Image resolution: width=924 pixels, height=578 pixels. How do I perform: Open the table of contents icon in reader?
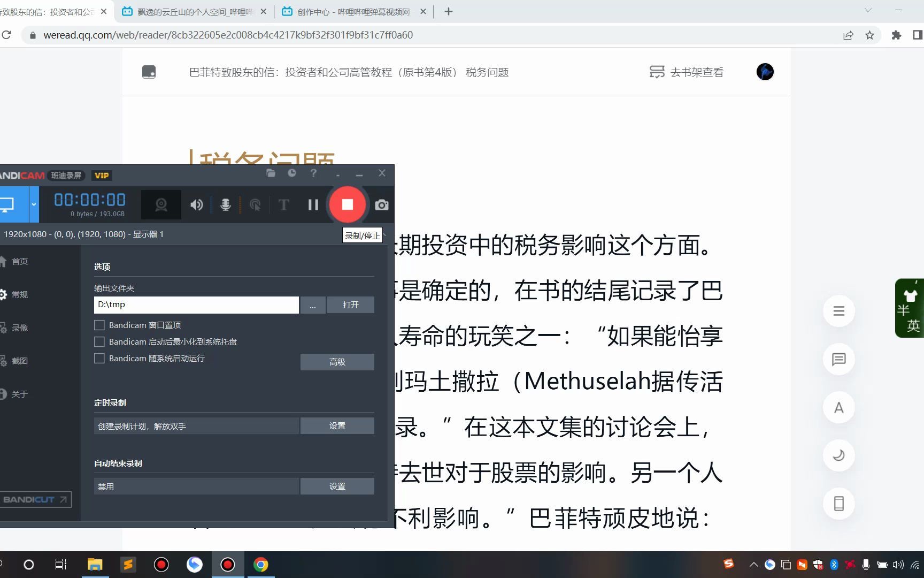click(838, 311)
